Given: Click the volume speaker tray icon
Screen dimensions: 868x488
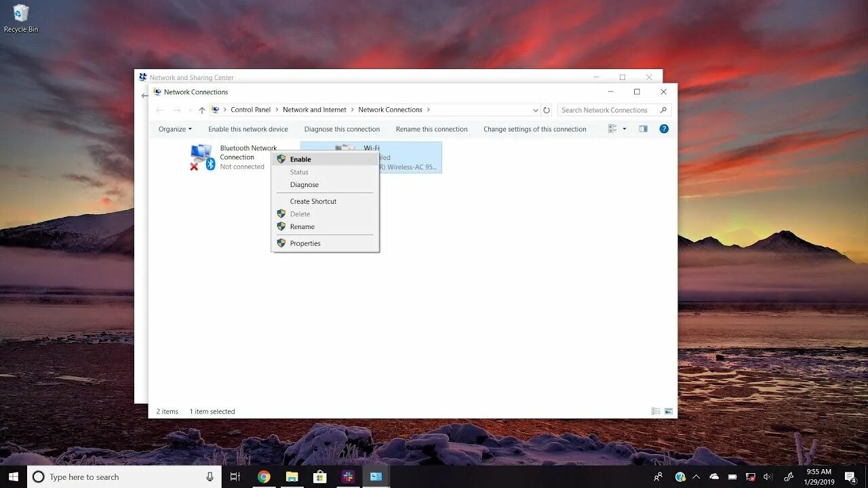Looking at the screenshot, I should point(768,476).
